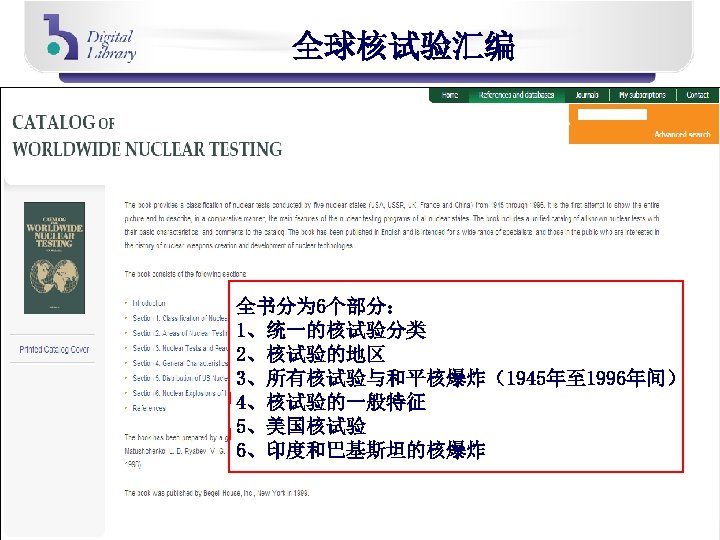Open Section 2 Areas of Nuclear Testing
Image resolution: width=720 pixels, height=540 pixels.
coord(180,333)
